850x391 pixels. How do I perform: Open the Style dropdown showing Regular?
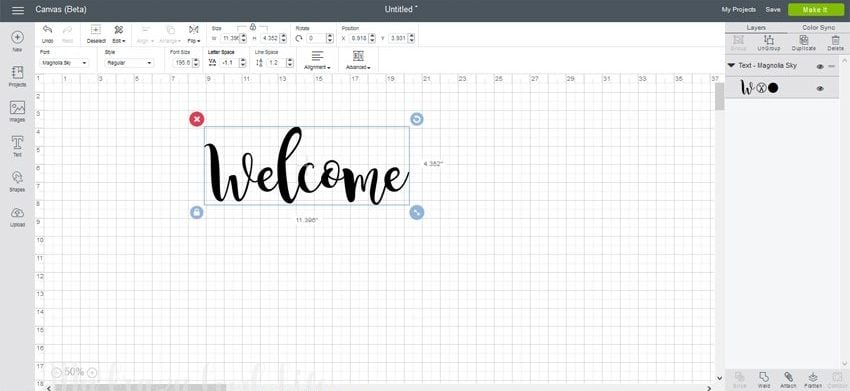(129, 63)
